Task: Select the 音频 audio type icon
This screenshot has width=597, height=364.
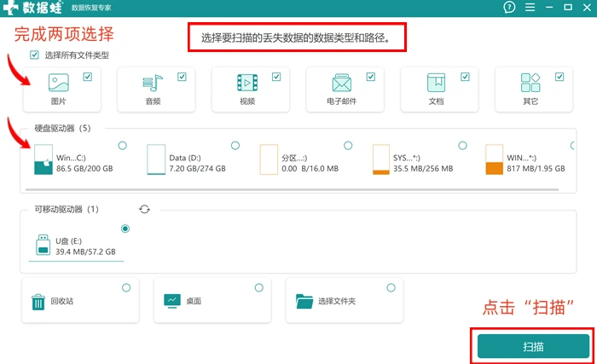Action: pyautogui.click(x=153, y=83)
